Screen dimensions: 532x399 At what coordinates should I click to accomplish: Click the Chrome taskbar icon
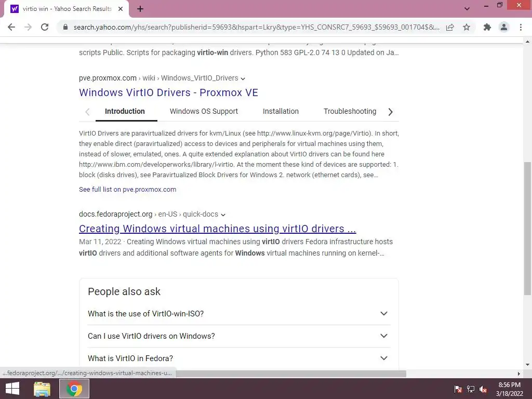(x=74, y=389)
